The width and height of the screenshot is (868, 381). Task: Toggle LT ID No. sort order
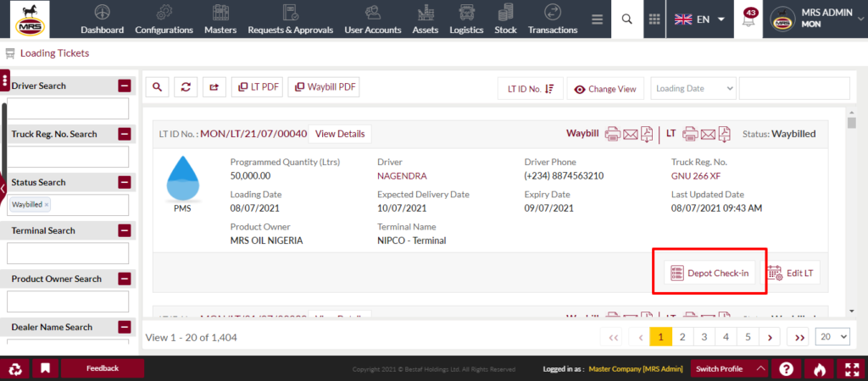[x=531, y=88]
